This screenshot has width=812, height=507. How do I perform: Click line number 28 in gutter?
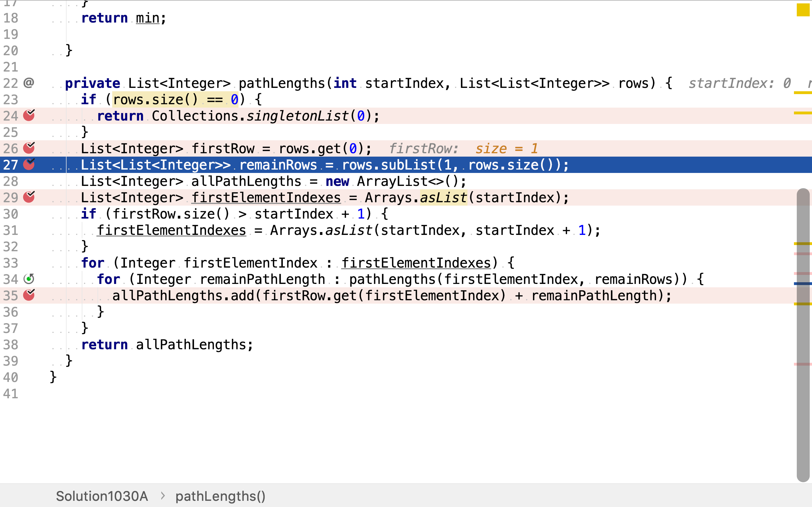(11, 181)
